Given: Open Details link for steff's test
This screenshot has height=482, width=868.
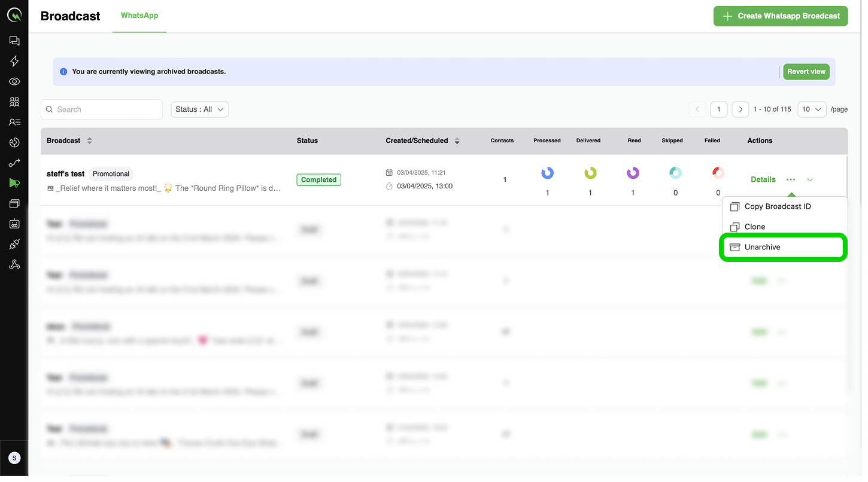Looking at the screenshot, I should point(763,179).
